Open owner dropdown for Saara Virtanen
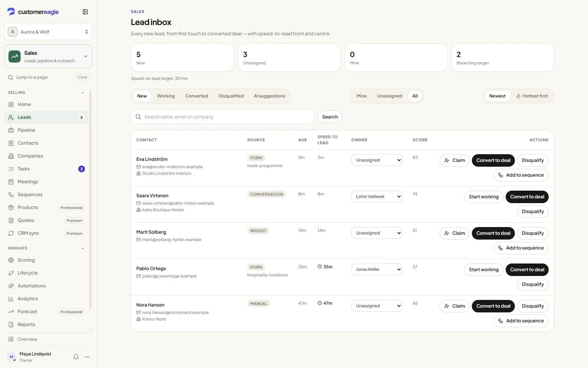The image size is (588, 368). click(x=377, y=197)
